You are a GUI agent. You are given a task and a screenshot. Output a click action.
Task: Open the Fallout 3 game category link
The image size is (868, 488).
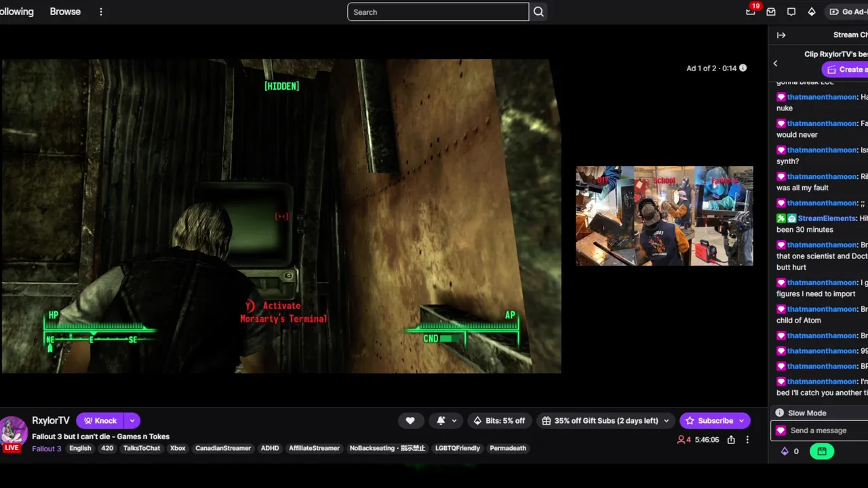click(47, 449)
